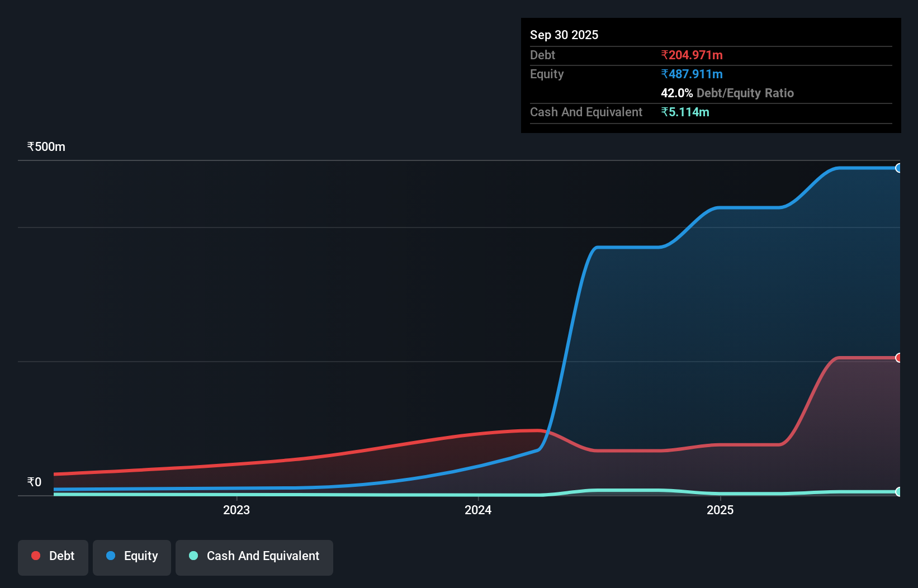Click the teal Cash And Equivalent dot icon
Screen dimensions: 918x588
(x=192, y=556)
